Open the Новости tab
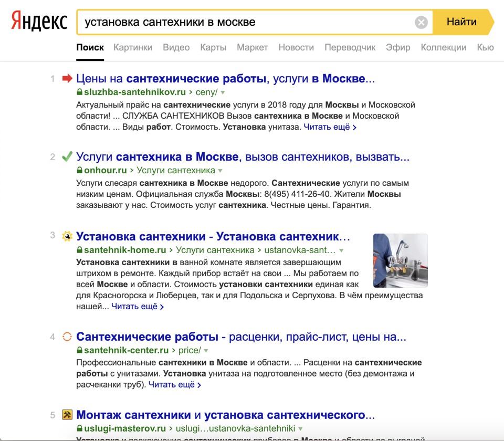Image resolution: width=504 pixels, height=441 pixels. pos(296,48)
